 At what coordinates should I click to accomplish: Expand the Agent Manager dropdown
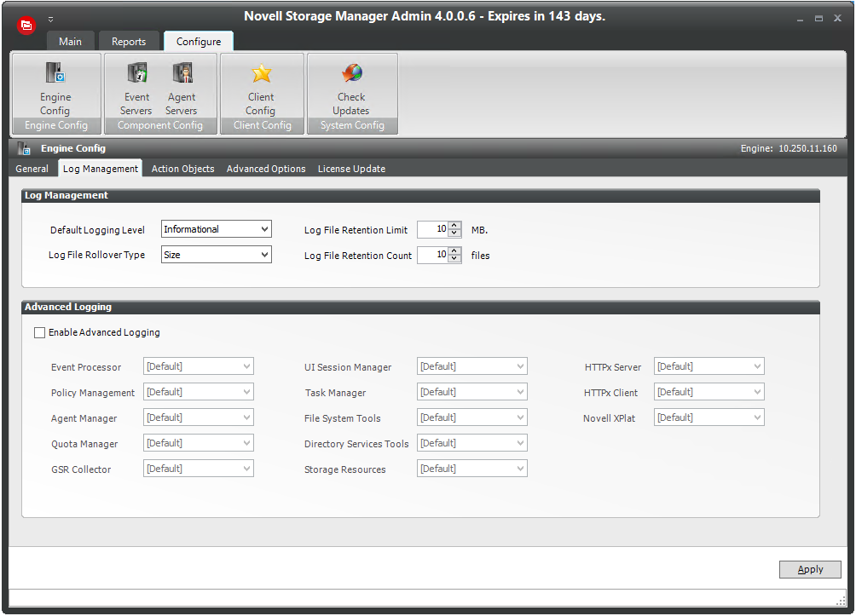[x=198, y=417]
